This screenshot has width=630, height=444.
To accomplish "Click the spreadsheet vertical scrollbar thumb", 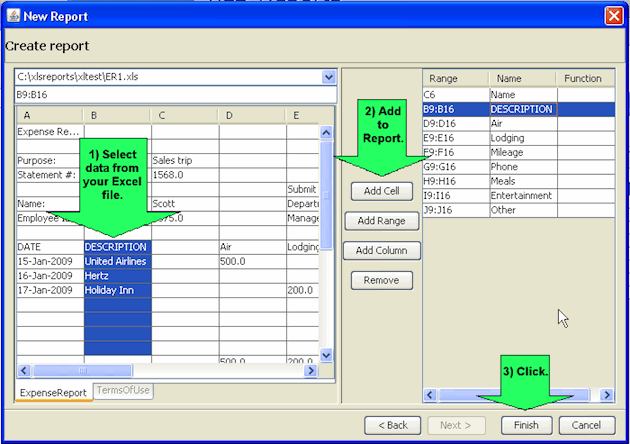I will [x=326, y=196].
